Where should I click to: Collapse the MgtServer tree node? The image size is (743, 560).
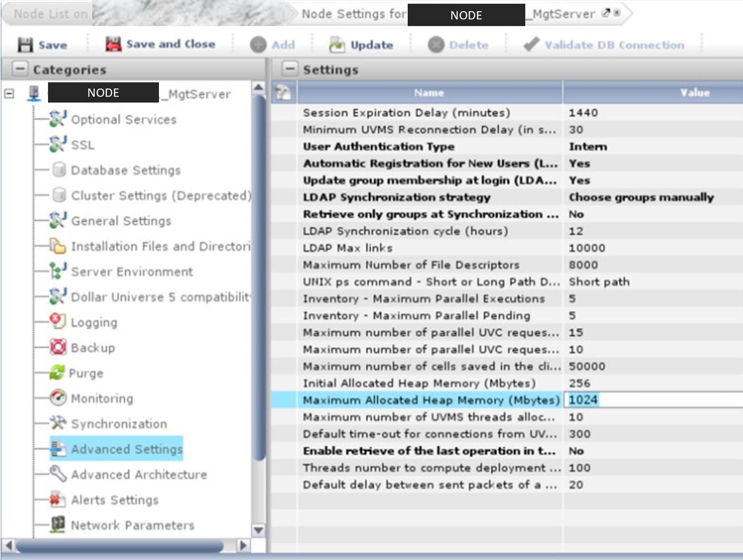[x=9, y=93]
